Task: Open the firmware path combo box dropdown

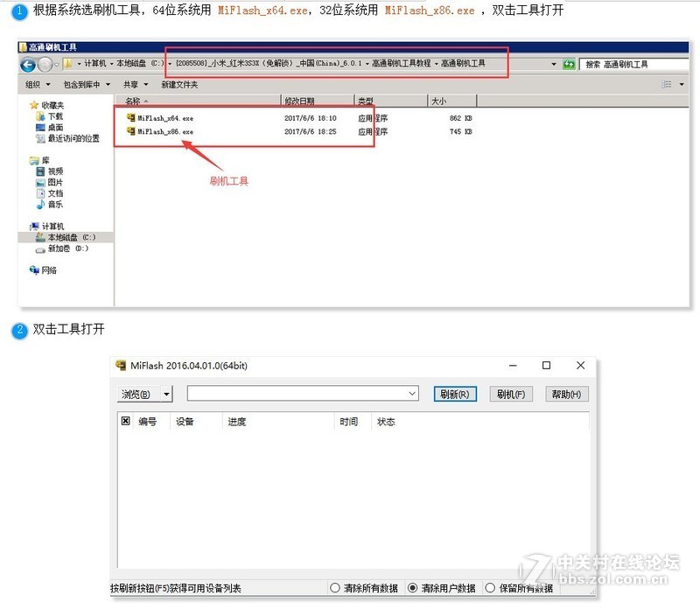Action: pos(412,394)
